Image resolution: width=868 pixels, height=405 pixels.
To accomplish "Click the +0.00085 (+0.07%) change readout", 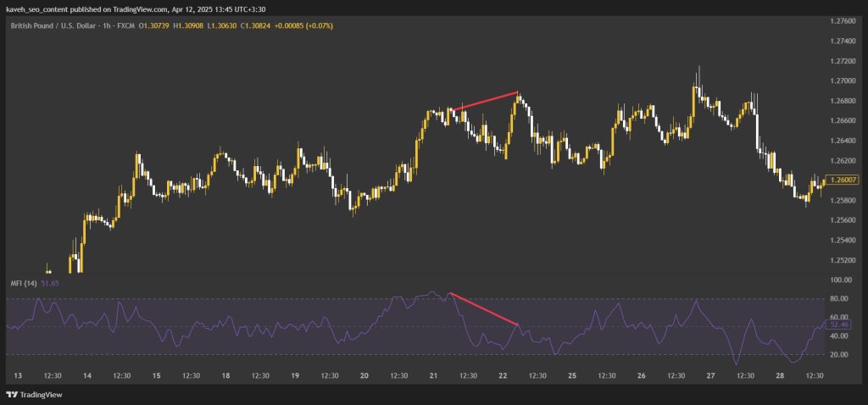I will click(303, 26).
